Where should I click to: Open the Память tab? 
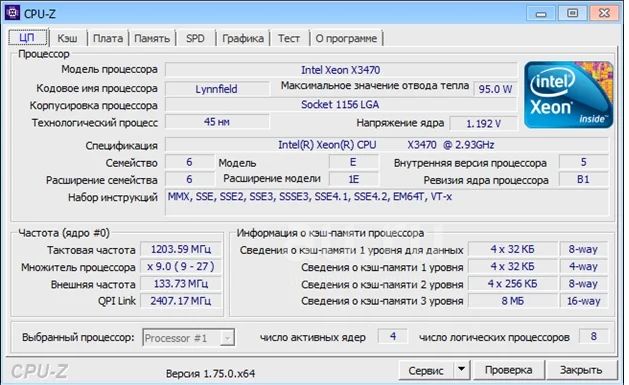(152, 38)
